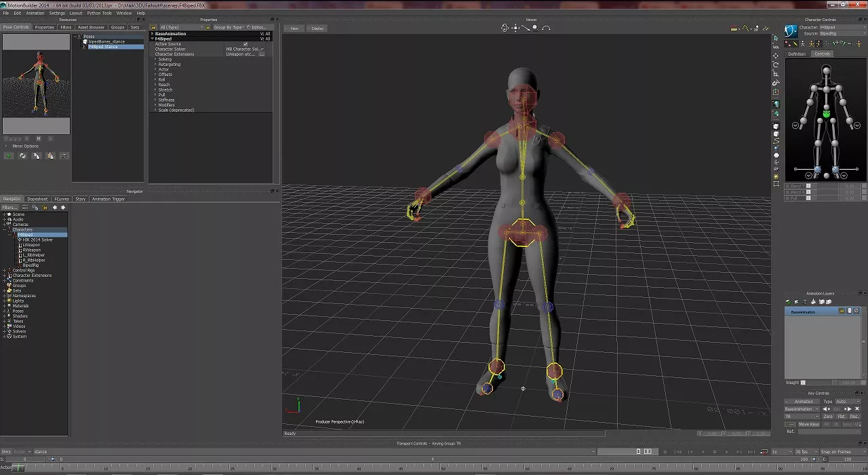This screenshot has width=868, height=475.
Task: Click the paste pose icon
Action: point(50,155)
